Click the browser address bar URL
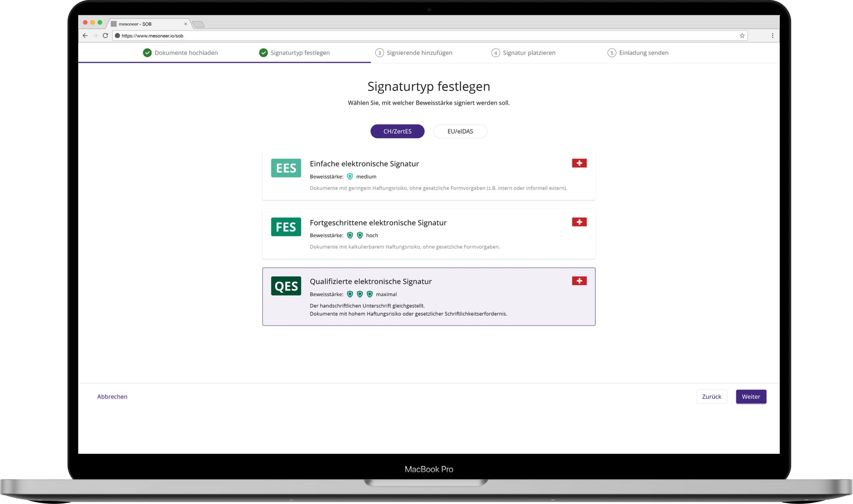This screenshot has width=853, height=504. [x=152, y=36]
